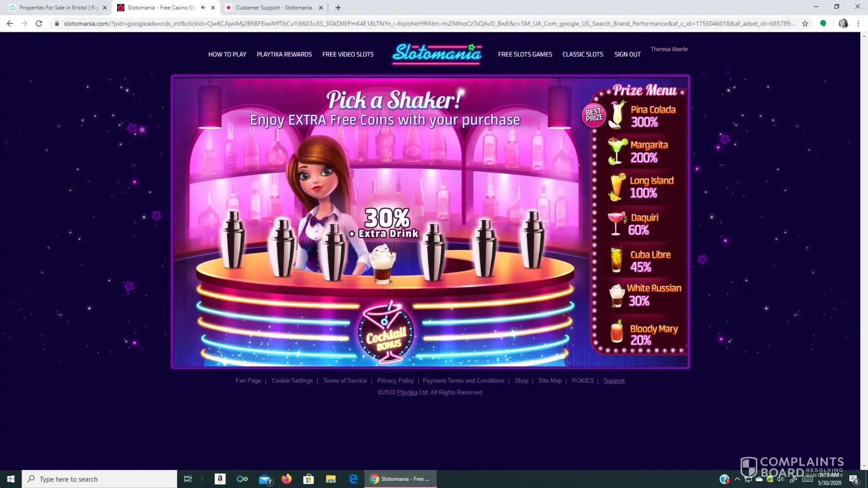The width and height of the screenshot is (868, 488).
Task: Open the POKIES footer link
Action: tap(582, 381)
